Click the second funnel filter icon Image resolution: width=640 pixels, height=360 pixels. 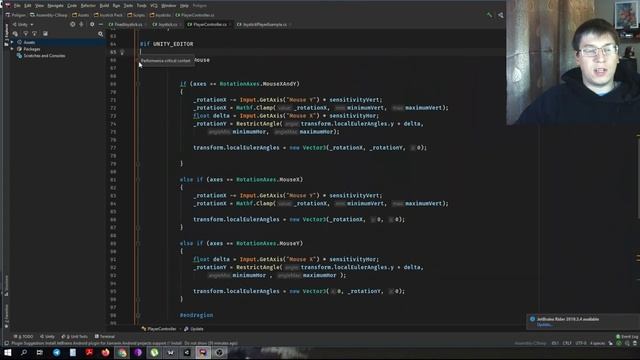click(34, 34)
